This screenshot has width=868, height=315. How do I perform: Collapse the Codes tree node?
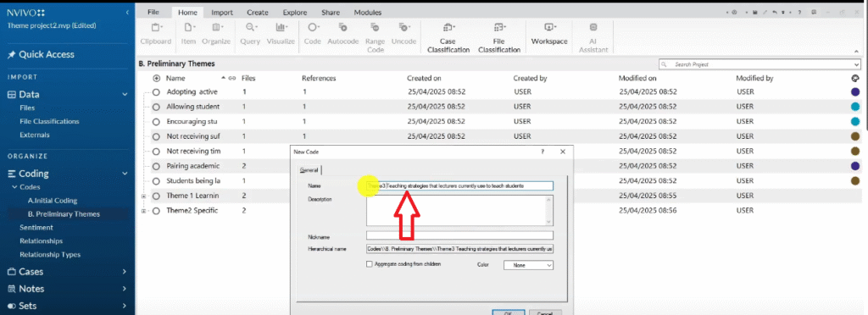pos(15,187)
